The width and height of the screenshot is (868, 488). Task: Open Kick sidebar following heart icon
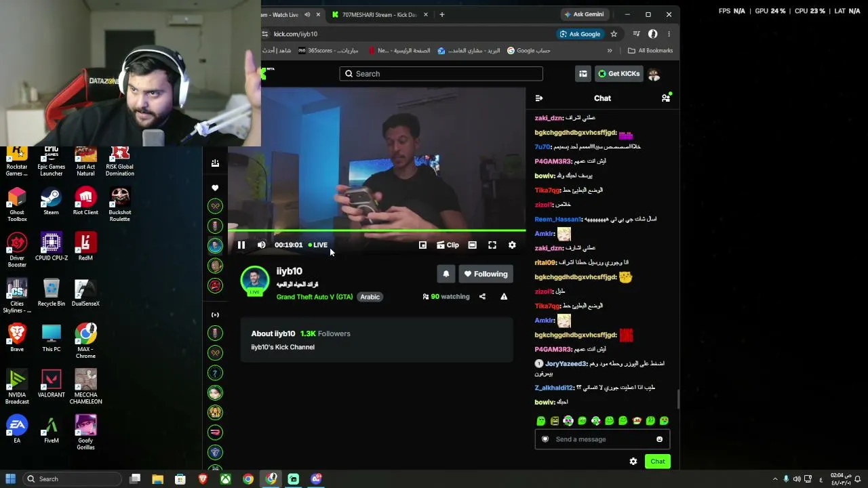tap(215, 188)
